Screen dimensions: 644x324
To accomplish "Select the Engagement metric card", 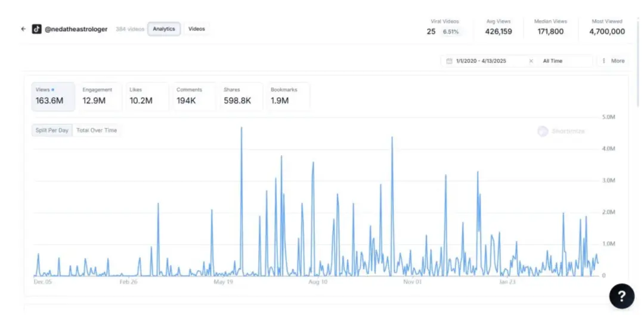I will pos(100,97).
